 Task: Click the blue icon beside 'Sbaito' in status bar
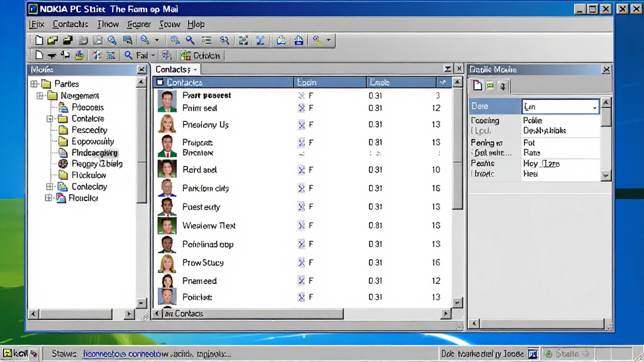533,353
